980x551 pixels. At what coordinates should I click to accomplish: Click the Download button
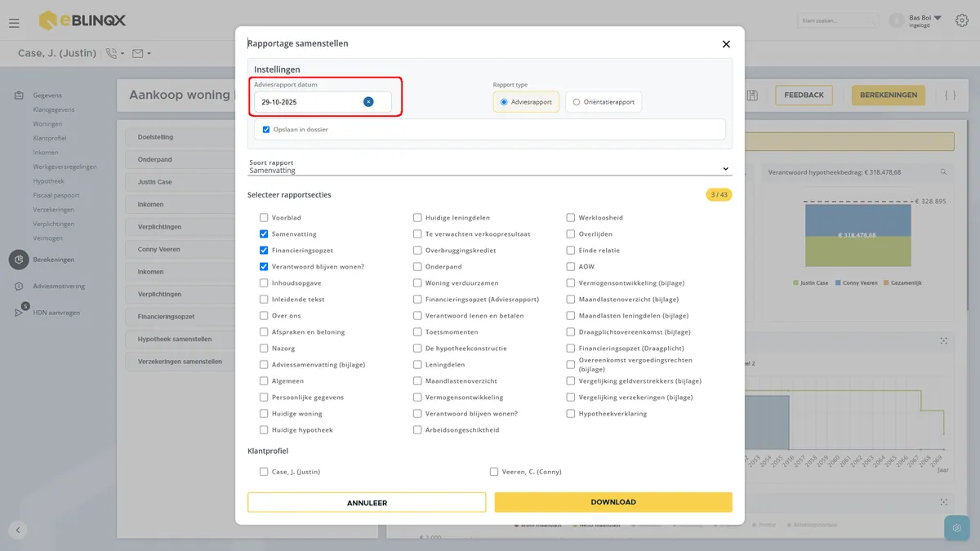click(x=613, y=502)
